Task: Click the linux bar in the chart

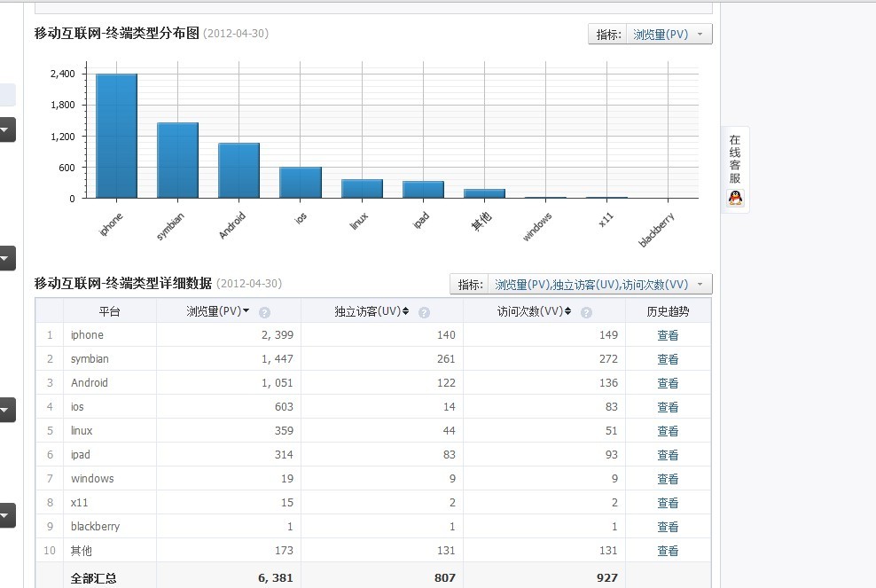Action: point(362,188)
